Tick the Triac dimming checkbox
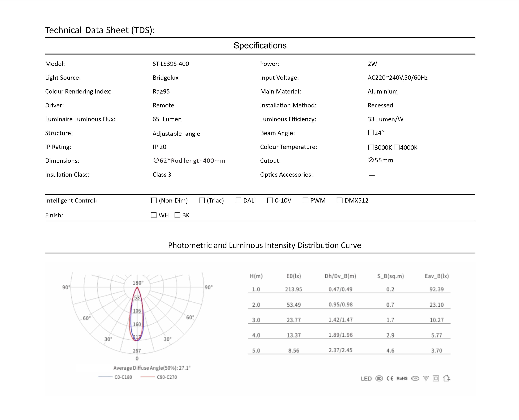 tap(202, 200)
